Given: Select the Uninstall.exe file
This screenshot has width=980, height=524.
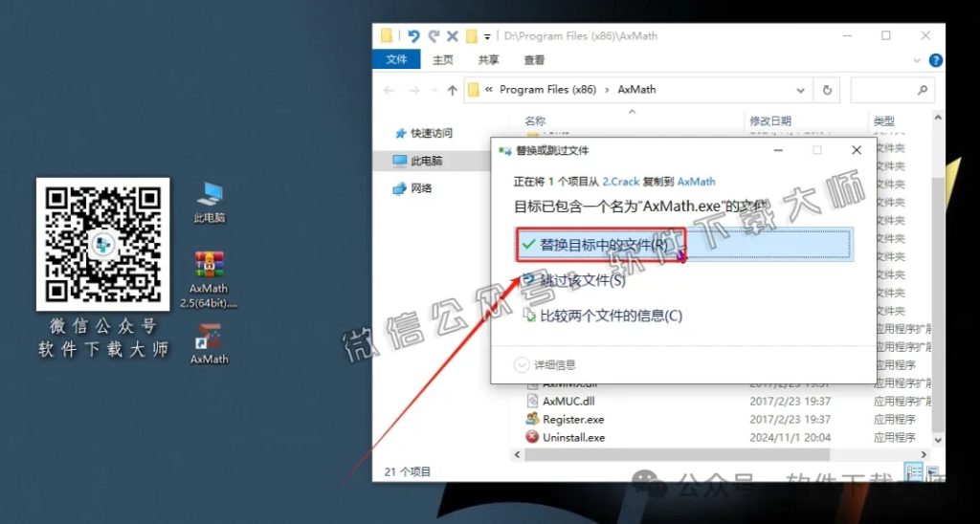Looking at the screenshot, I should (x=574, y=438).
